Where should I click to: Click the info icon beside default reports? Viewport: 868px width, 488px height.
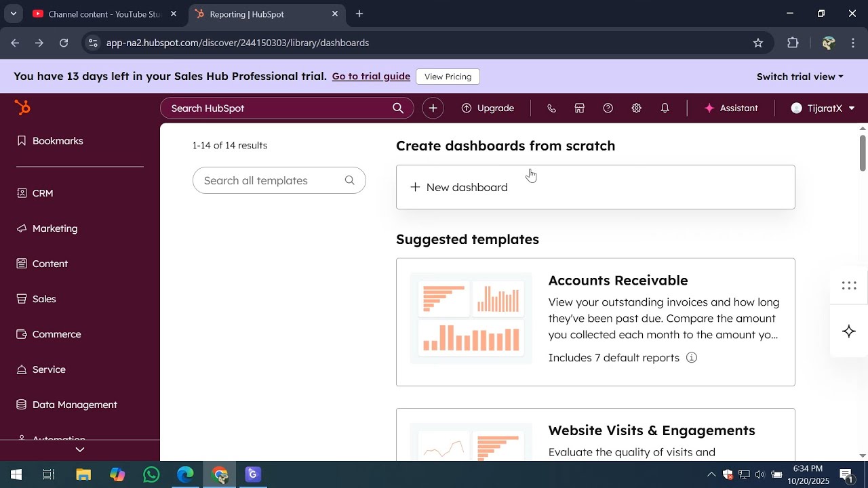point(692,357)
